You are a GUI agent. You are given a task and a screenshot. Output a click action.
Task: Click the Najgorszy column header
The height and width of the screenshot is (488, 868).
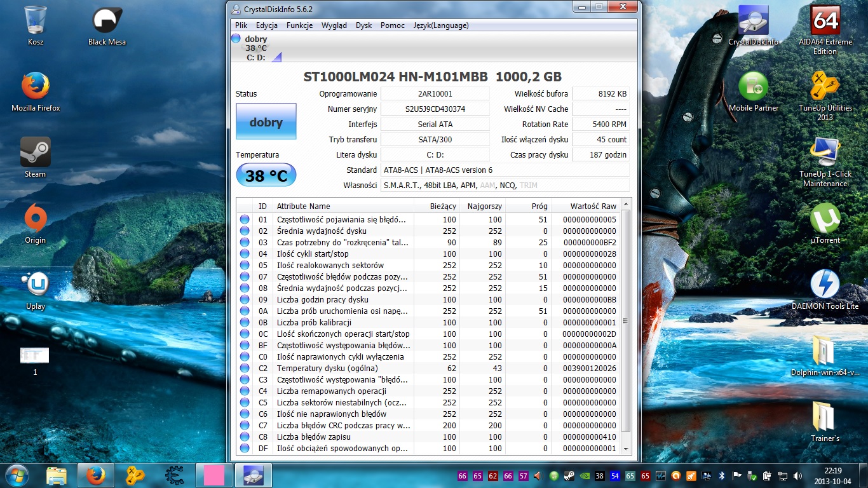tap(482, 206)
